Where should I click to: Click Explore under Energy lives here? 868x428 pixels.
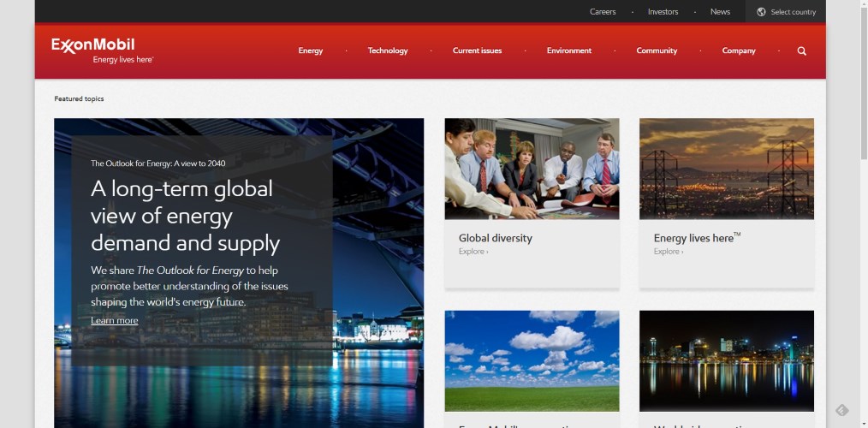click(x=669, y=252)
